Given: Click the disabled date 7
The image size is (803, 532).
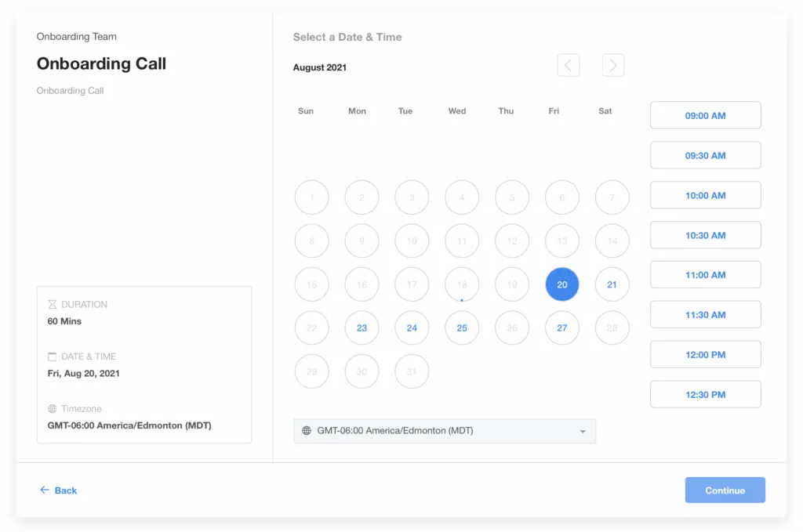Looking at the screenshot, I should [612, 197].
